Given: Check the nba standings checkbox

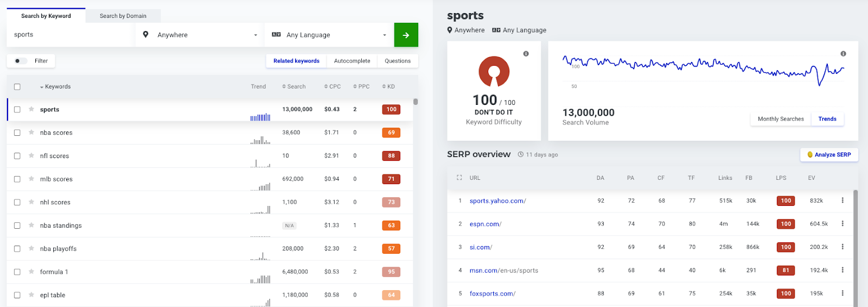Looking at the screenshot, I should click(17, 225).
